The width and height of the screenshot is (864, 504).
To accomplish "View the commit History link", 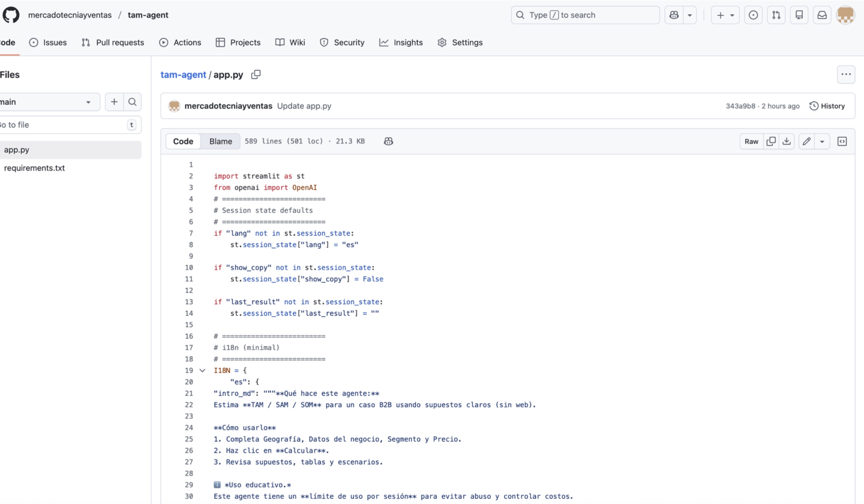I will [x=827, y=106].
